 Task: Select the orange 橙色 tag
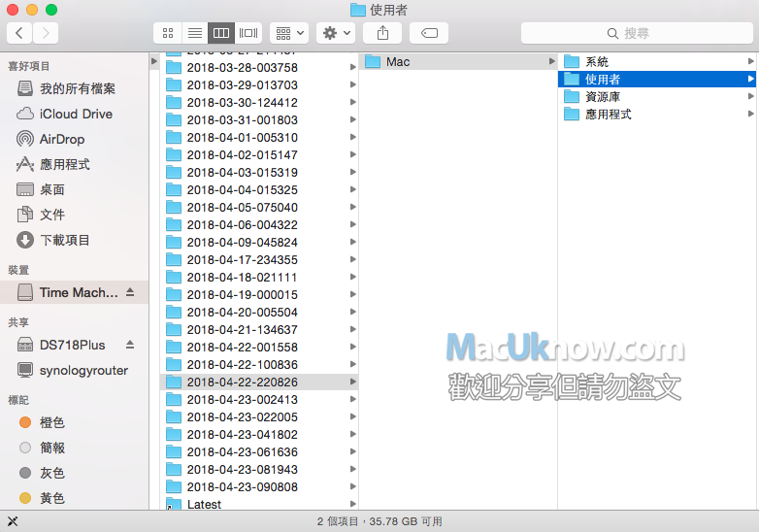coord(51,422)
